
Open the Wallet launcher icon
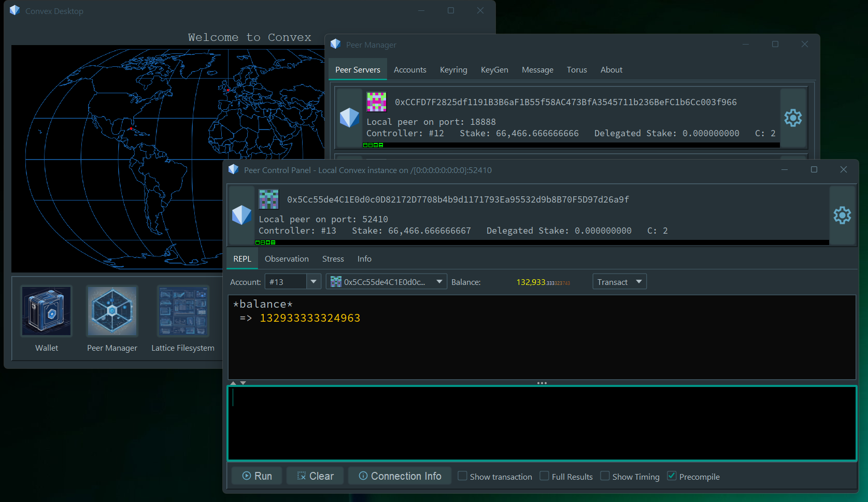pos(46,311)
